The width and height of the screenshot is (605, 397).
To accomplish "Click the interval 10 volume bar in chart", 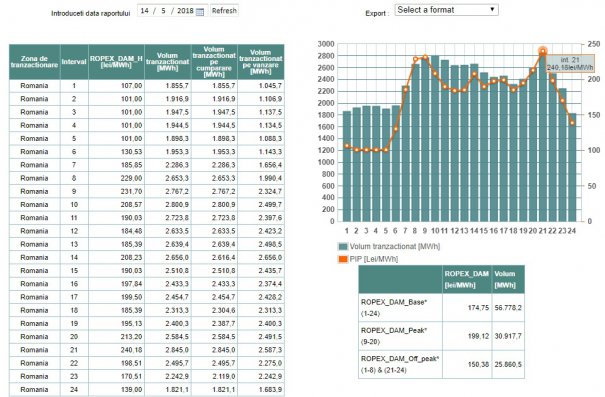I will (435, 139).
